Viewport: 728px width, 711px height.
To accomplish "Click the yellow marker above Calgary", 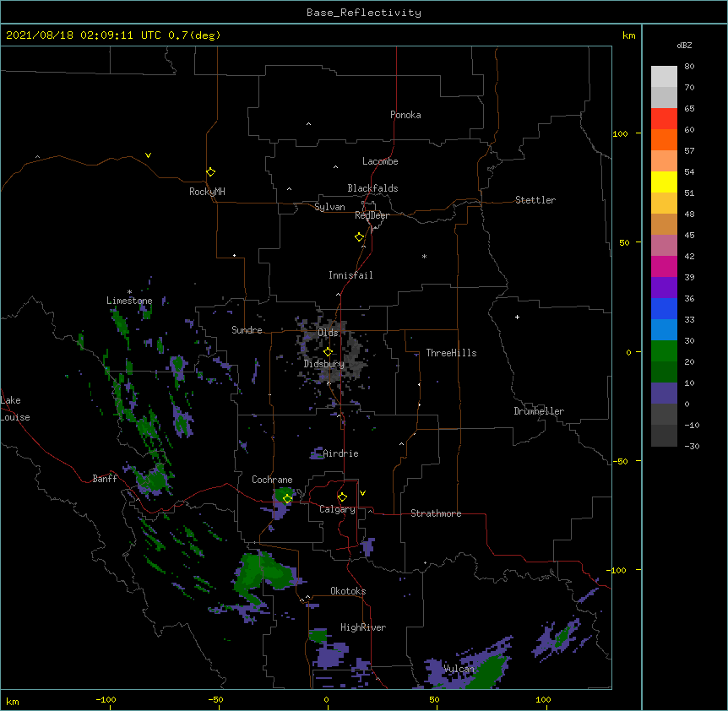I will tap(342, 497).
